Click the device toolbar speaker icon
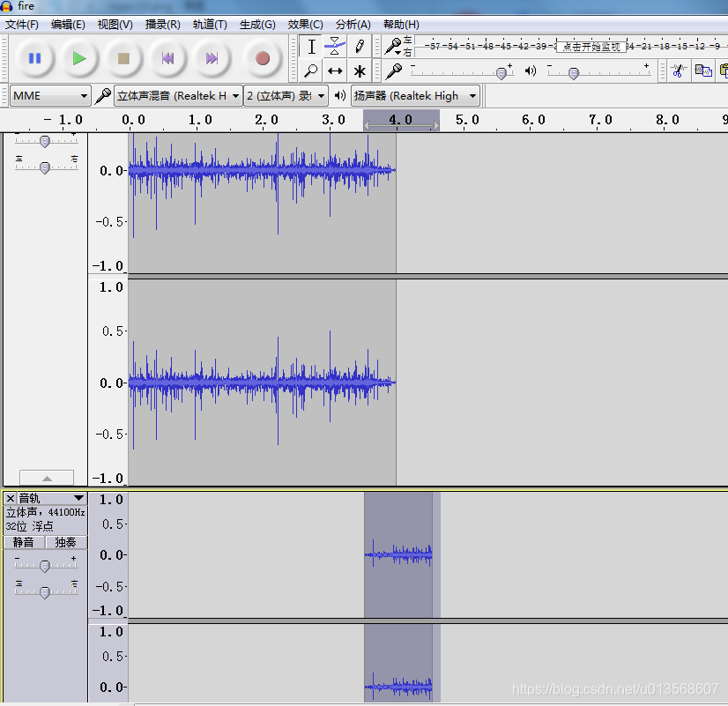This screenshot has width=728, height=706. [340, 95]
